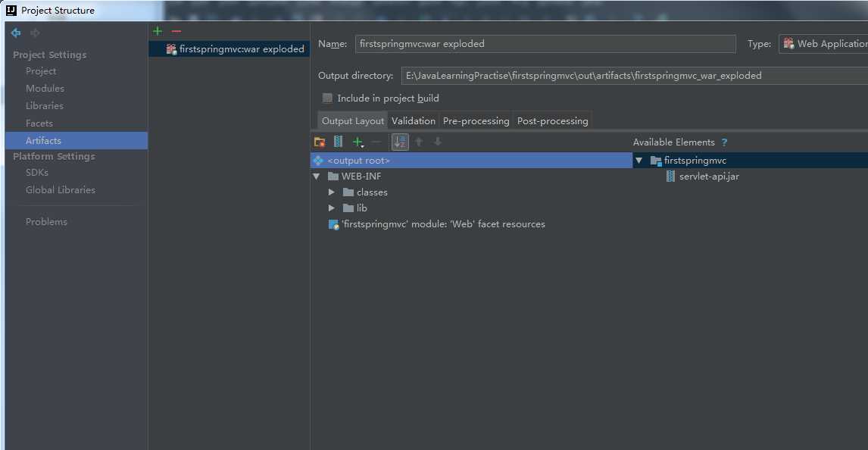The height and width of the screenshot is (450, 868).
Task: Expand the lib folder node
Action: pyautogui.click(x=332, y=208)
